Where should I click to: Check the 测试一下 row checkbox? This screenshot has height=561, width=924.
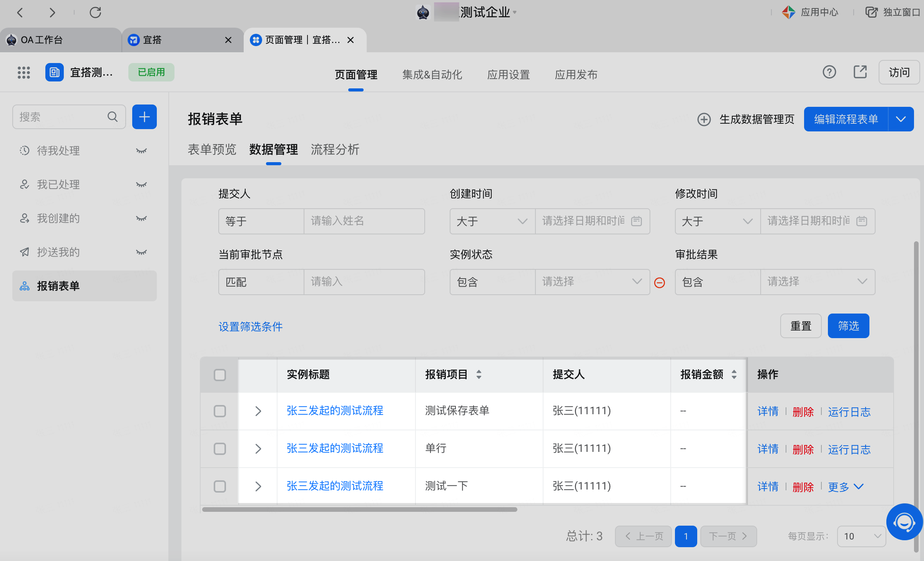point(220,486)
